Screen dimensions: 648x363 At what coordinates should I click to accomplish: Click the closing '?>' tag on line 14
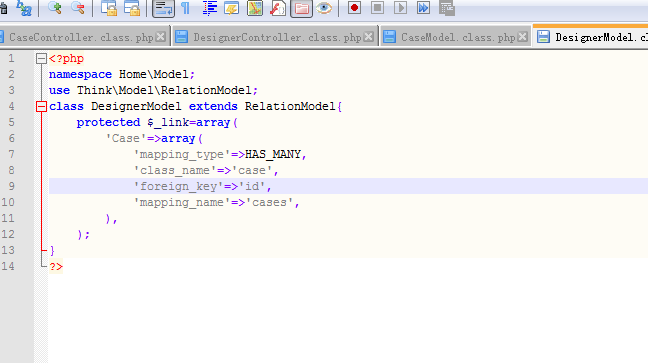pyautogui.click(x=56, y=266)
